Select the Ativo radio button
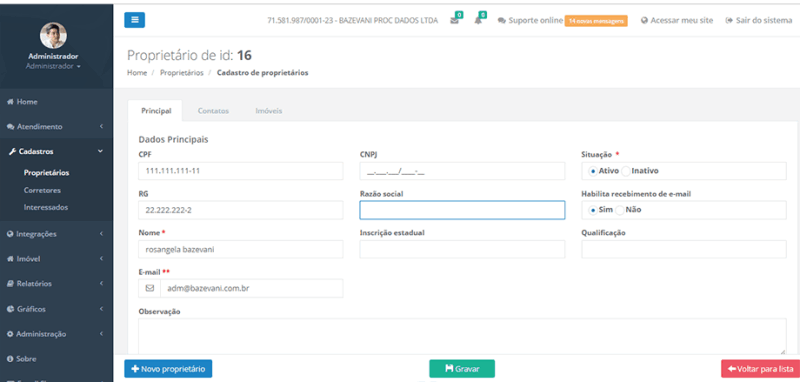Screen dimensions: 800x382 593,171
